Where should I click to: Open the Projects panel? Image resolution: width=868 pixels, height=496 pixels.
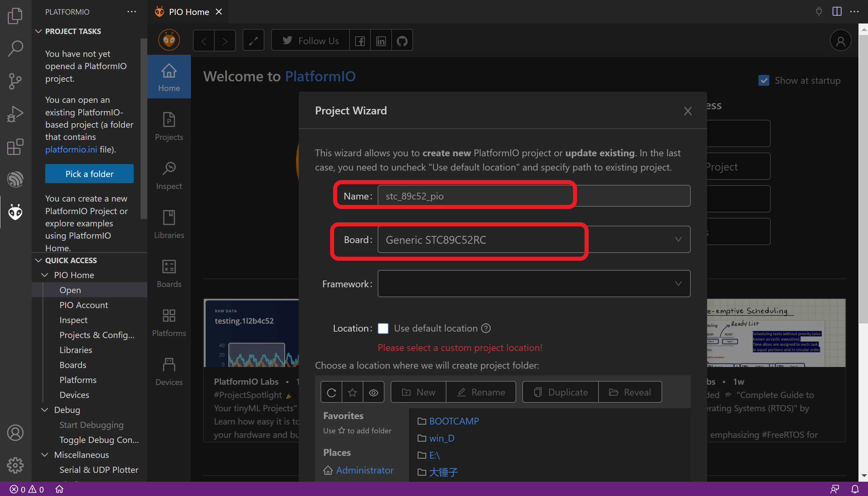pyautogui.click(x=169, y=125)
